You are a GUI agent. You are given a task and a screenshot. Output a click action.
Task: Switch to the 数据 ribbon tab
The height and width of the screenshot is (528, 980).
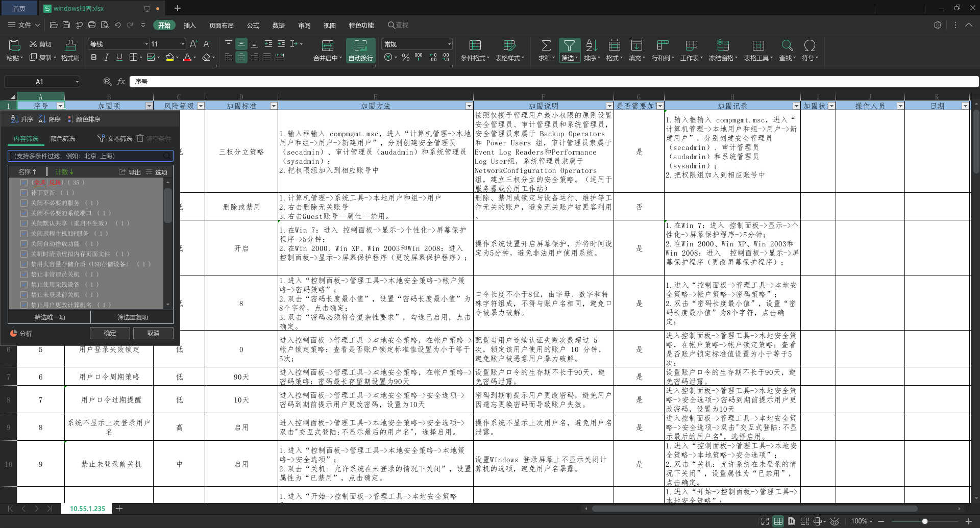click(x=279, y=26)
